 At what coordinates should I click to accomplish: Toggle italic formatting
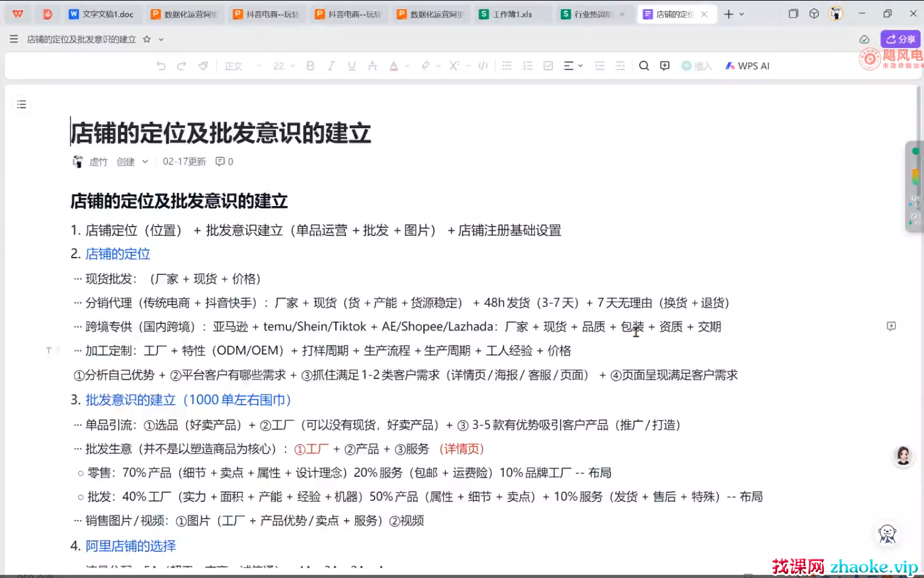[x=331, y=66]
